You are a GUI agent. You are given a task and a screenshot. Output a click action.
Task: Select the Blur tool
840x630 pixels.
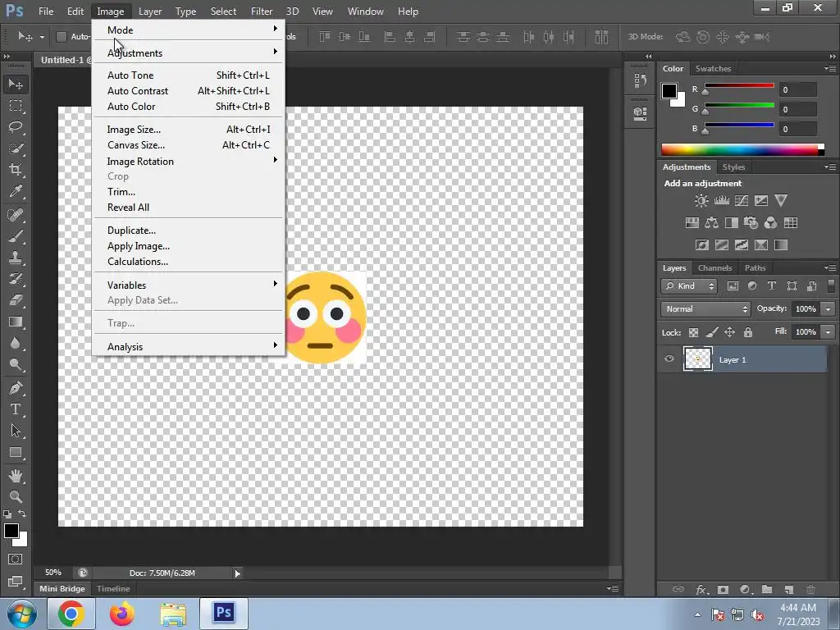coord(16,344)
